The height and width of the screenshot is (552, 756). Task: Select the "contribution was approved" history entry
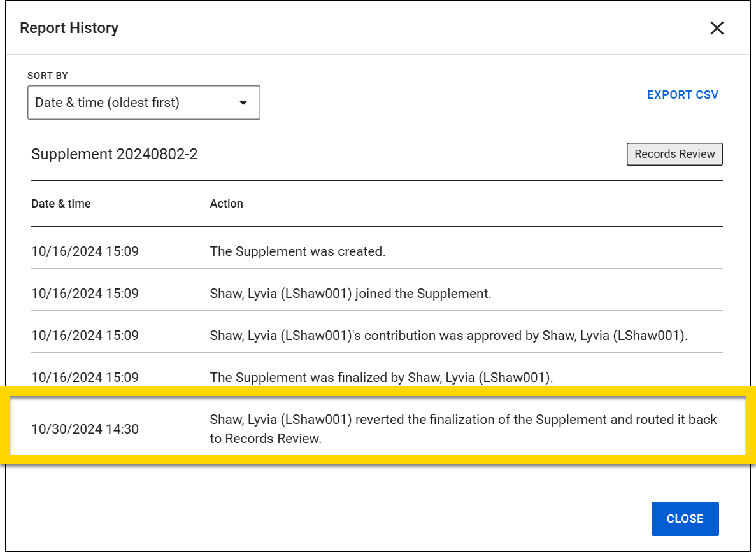pos(448,336)
